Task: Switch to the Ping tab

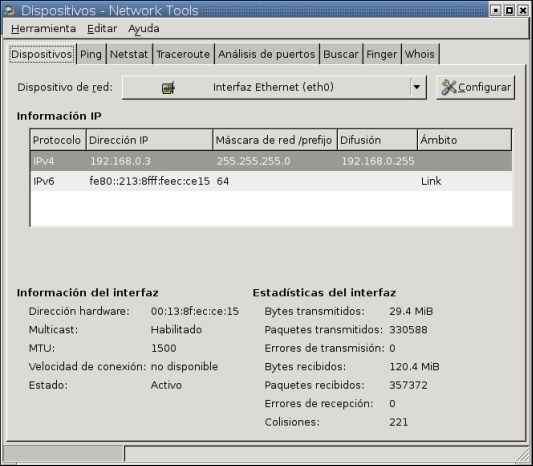Action: (91, 54)
